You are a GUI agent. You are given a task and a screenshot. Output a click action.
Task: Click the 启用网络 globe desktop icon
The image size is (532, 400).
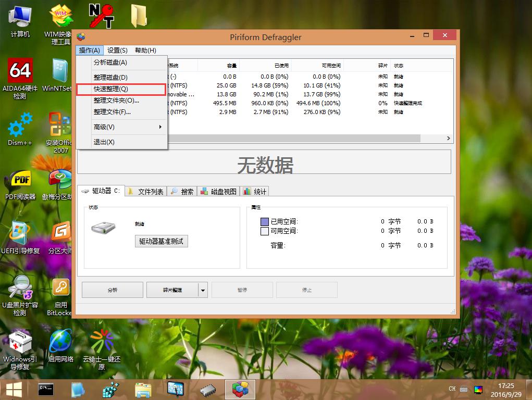tap(61, 342)
